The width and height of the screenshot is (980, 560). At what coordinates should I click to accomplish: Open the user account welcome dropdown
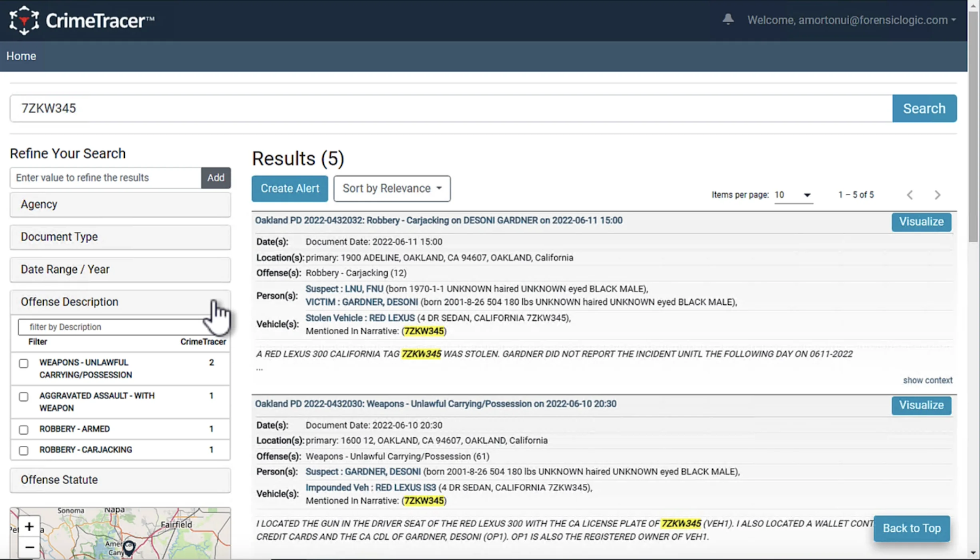click(x=851, y=20)
